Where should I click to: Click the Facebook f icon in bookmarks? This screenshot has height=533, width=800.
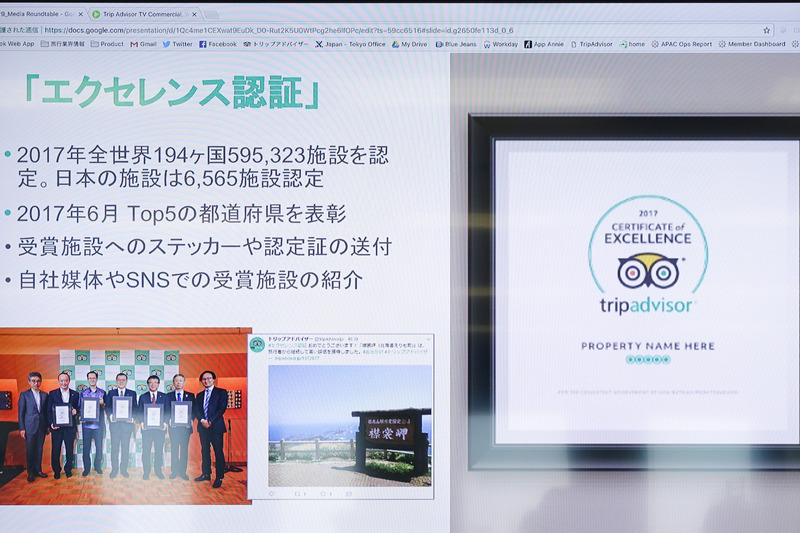point(203,44)
